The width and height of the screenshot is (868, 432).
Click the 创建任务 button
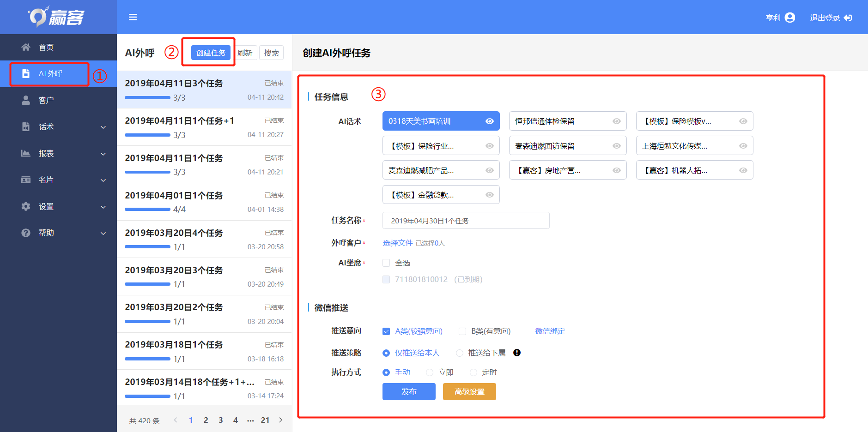(211, 53)
